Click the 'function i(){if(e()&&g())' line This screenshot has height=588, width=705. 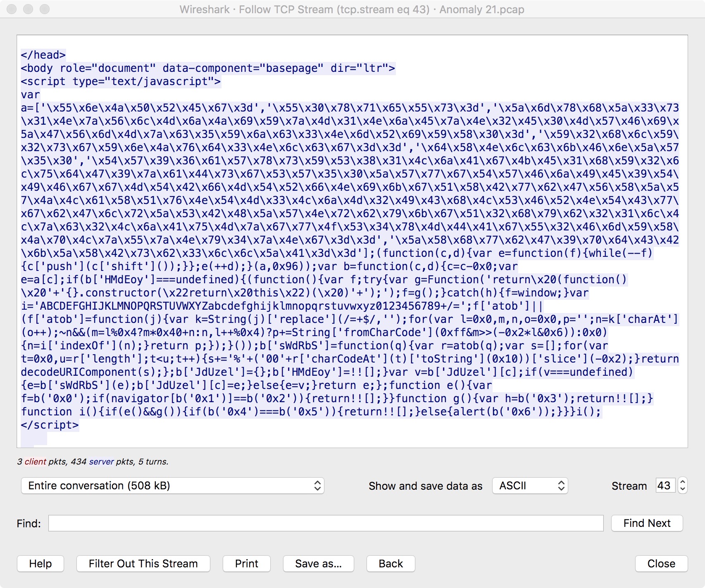click(311, 412)
